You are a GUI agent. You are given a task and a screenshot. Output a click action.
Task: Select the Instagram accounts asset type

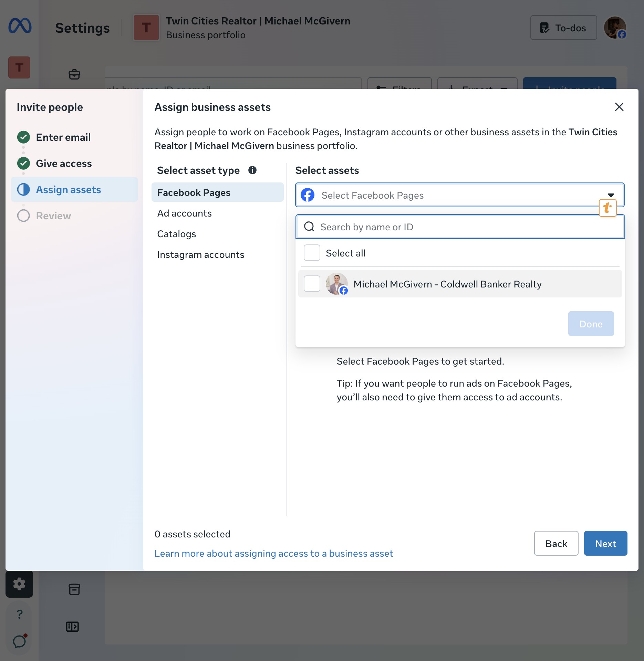218,254
